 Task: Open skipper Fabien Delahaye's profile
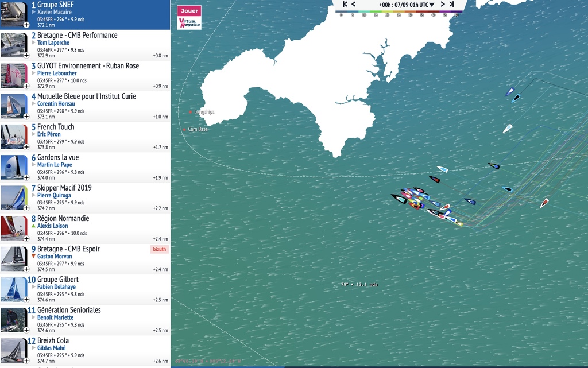56,287
